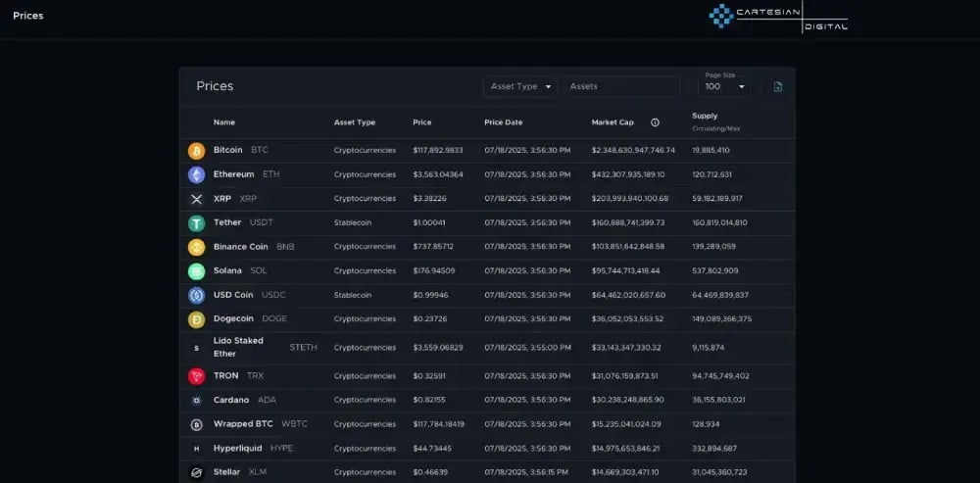
Task: Click the Cardano coin icon
Action: (196, 401)
